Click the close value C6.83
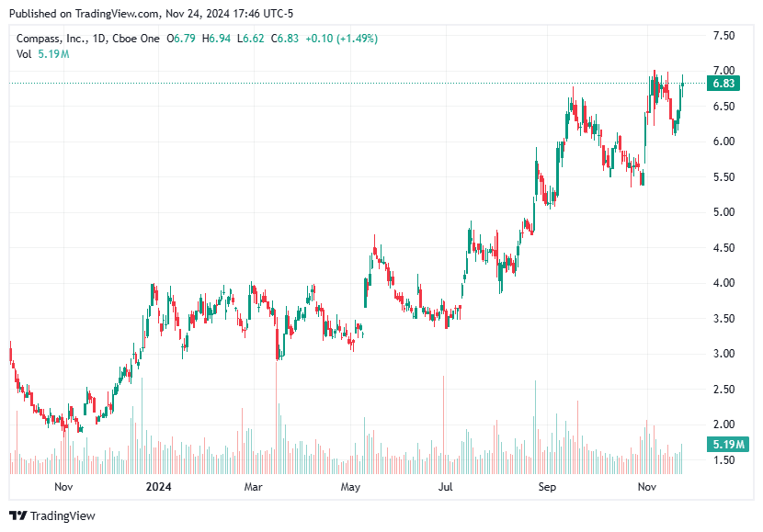This screenshot has height=532, width=763. (285, 39)
